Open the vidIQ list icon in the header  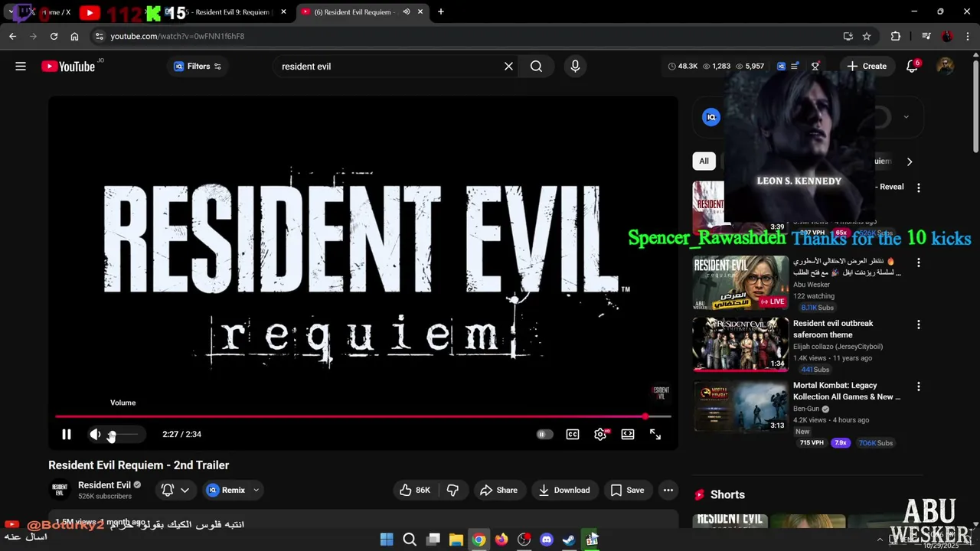pyautogui.click(x=795, y=67)
